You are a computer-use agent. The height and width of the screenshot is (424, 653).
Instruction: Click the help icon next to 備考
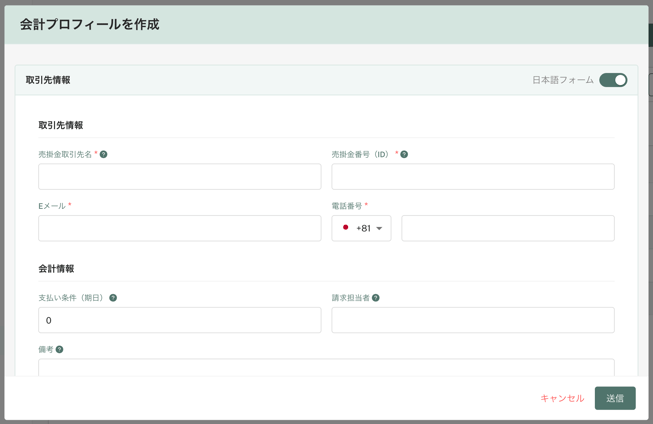[60, 350]
